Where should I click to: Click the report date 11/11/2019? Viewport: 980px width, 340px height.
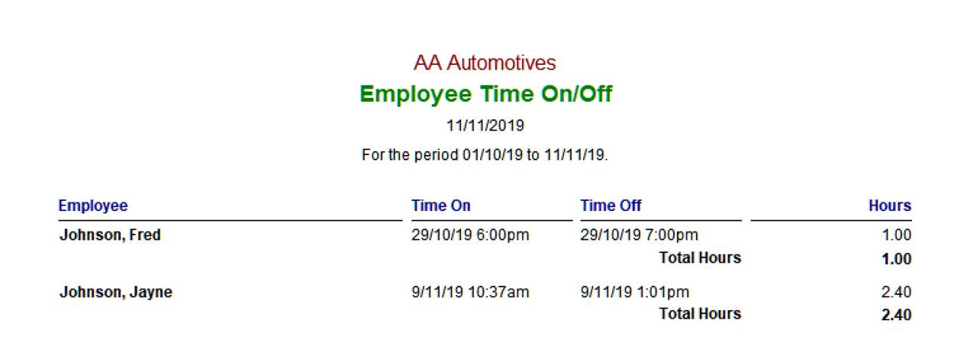[x=485, y=125]
